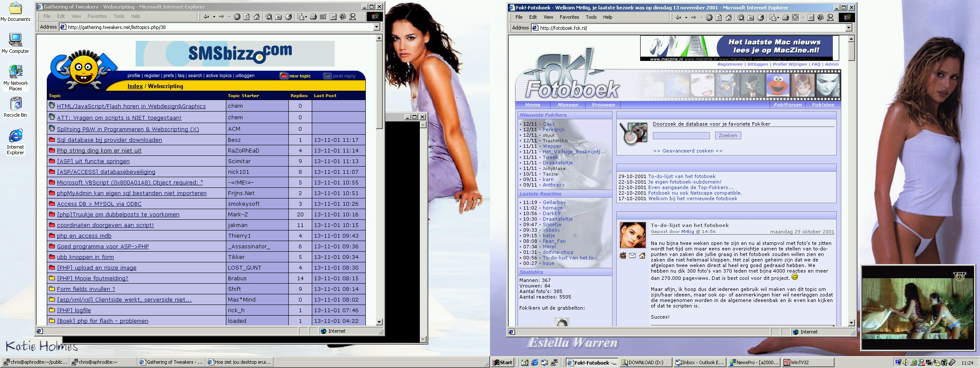Open 'Je eigen fotoboek-subdomein!' news link
This screenshot has height=368, width=980.
tap(685, 182)
